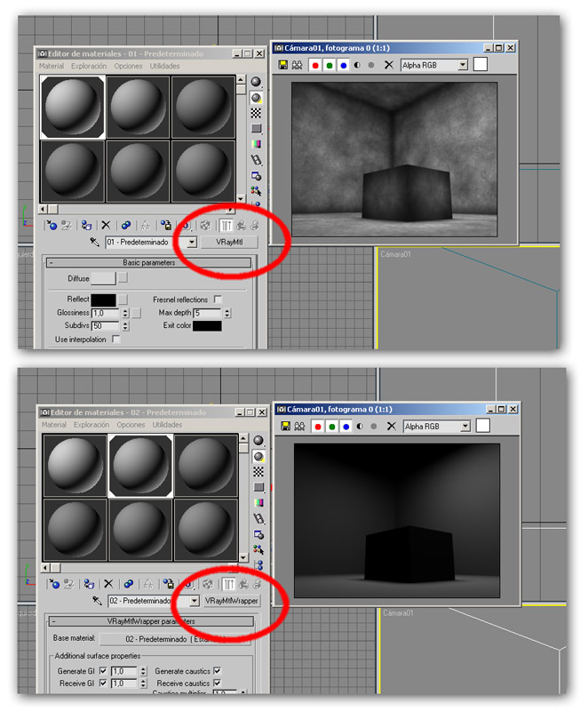Collapse VRayMtlWrapper parameters rollout

(x=151, y=620)
